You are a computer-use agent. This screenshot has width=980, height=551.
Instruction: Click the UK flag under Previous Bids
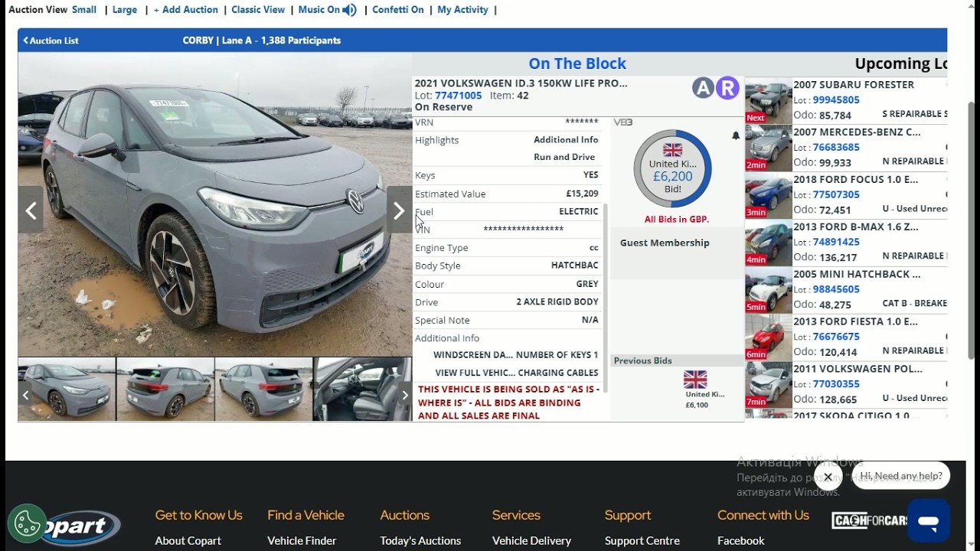pos(695,380)
